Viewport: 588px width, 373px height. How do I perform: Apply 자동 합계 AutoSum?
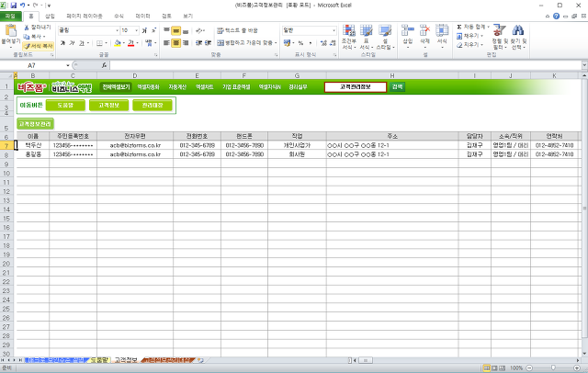coord(471,27)
